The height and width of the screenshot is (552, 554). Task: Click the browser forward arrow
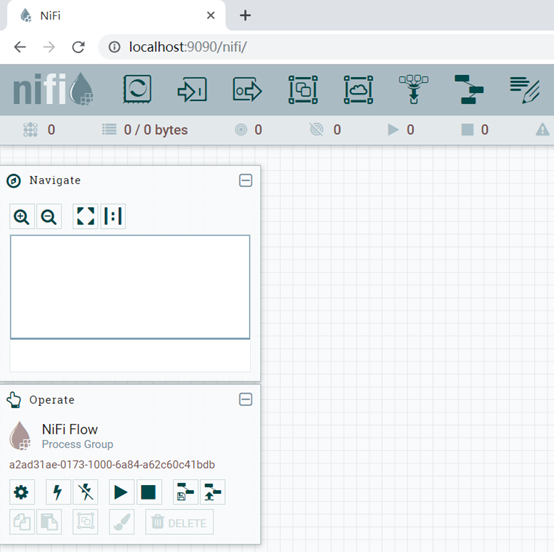(x=49, y=47)
